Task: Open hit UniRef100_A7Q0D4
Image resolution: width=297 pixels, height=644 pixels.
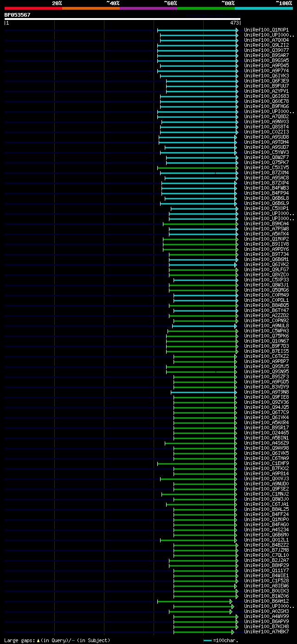Action: pos(266,40)
